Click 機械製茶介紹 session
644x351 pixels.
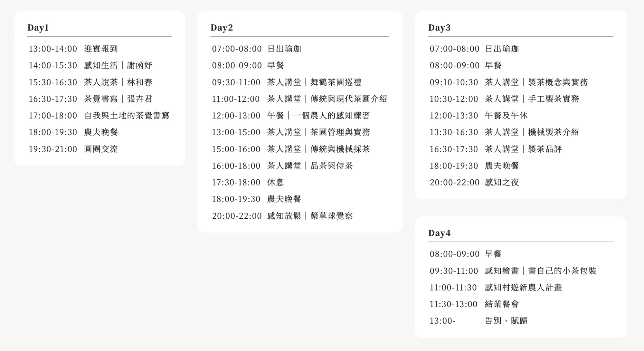553,132
